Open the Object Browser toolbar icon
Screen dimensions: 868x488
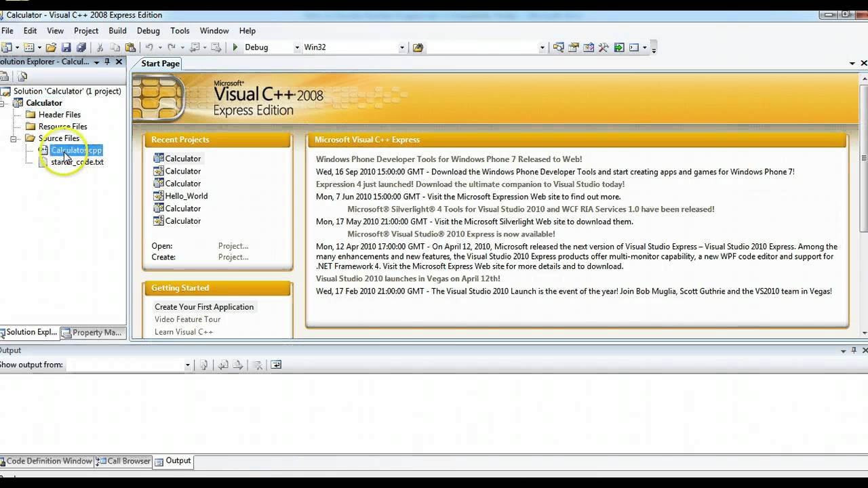pyautogui.click(x=588, y=47)
